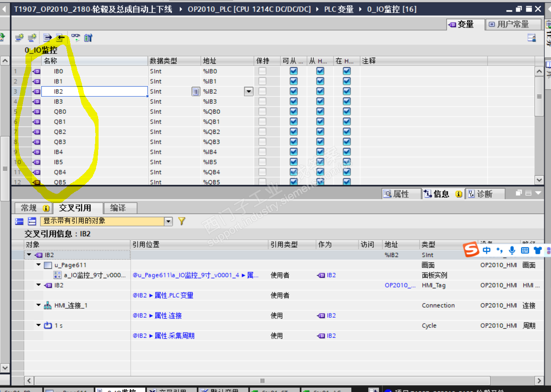The width and height of the screenshot is (551, 392).
Task: Click the Sogou input method S icon
Action: coord(471,250)
